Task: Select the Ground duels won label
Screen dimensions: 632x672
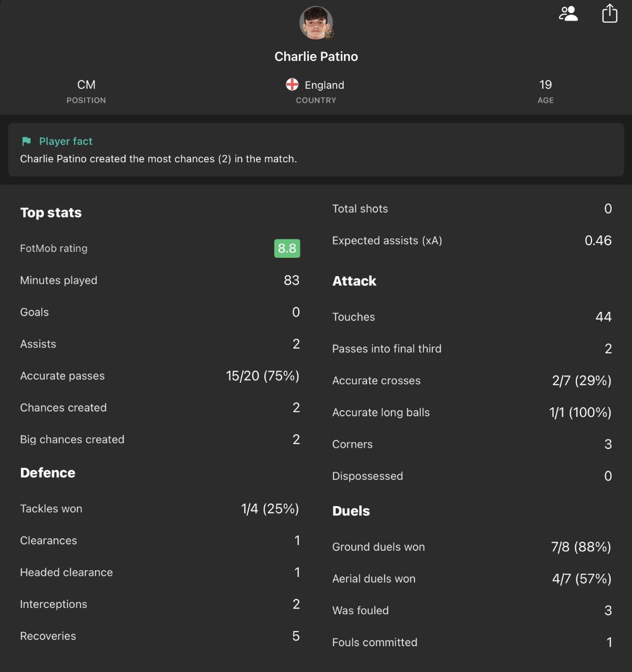Action: 378,547
